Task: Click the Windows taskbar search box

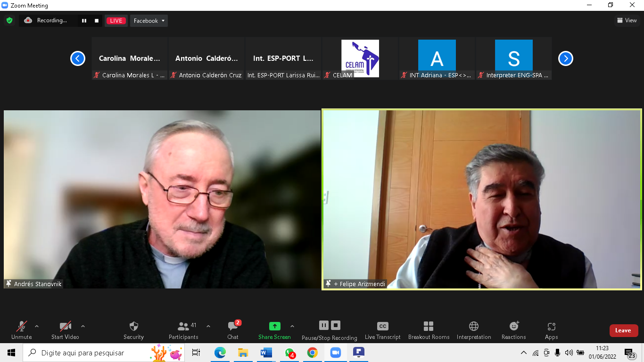Action: click(x=94, y=353)
